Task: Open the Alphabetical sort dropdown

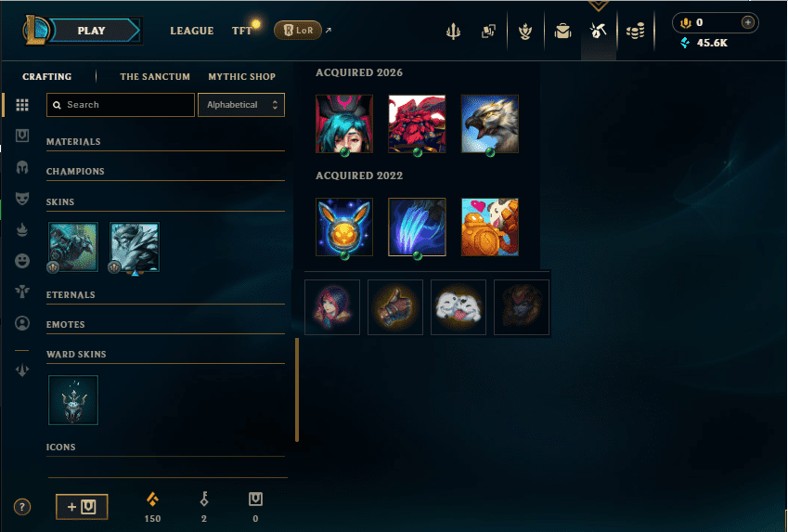Action: click(x=241, y=105)
